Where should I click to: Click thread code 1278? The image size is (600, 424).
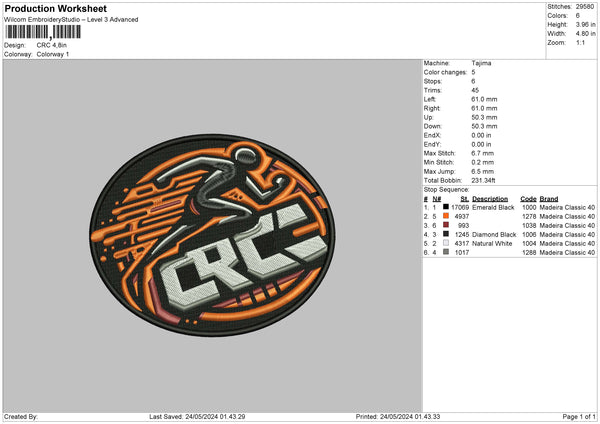click(529, 217)
